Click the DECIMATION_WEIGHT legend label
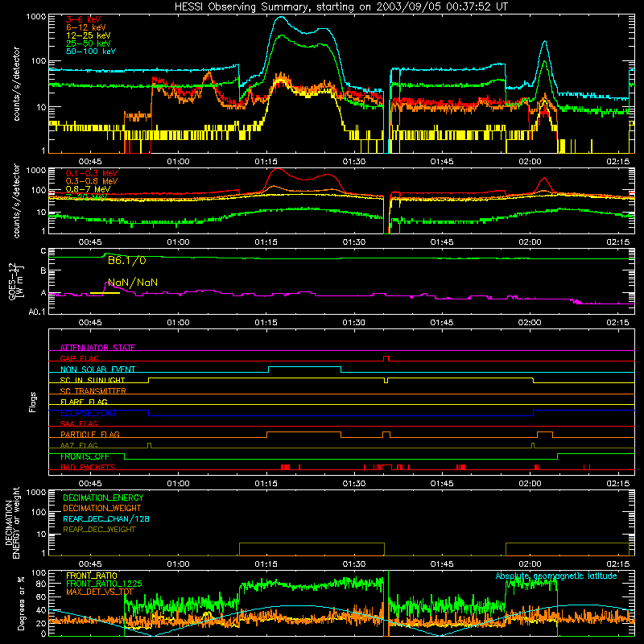The width and height of the screenshot is (644, 644). pos(102,509)
